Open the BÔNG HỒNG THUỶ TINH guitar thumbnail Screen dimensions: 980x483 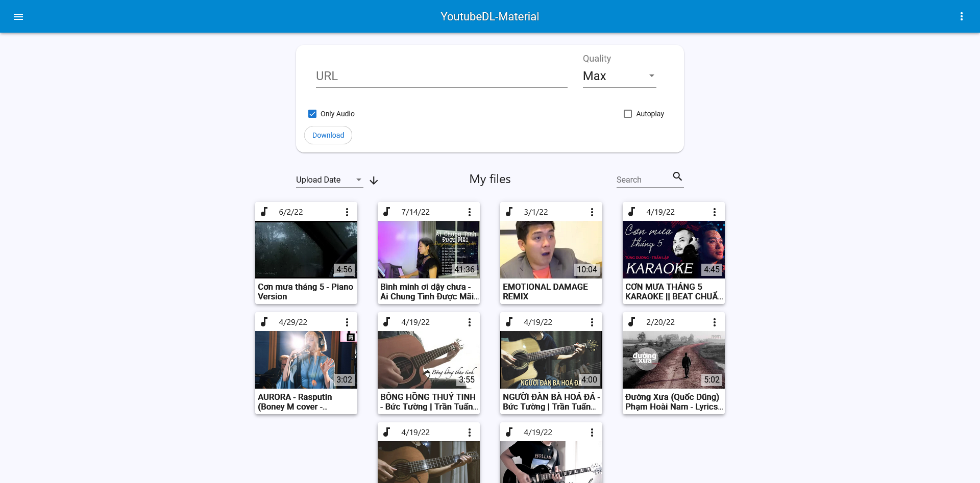(x=429, y=360)
